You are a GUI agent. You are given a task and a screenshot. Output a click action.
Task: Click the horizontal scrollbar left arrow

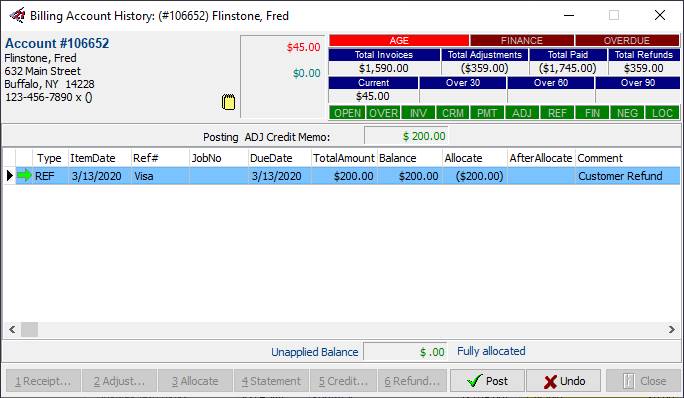pos(12,329)
